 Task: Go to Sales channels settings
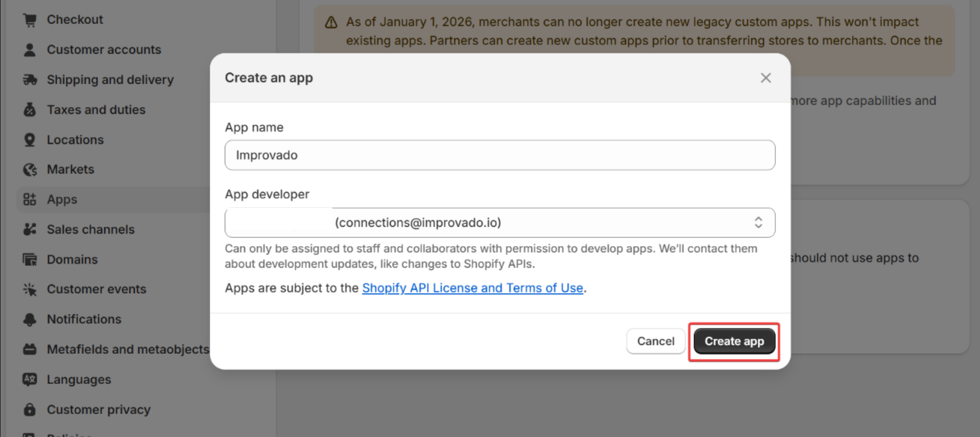coord(90,230)
